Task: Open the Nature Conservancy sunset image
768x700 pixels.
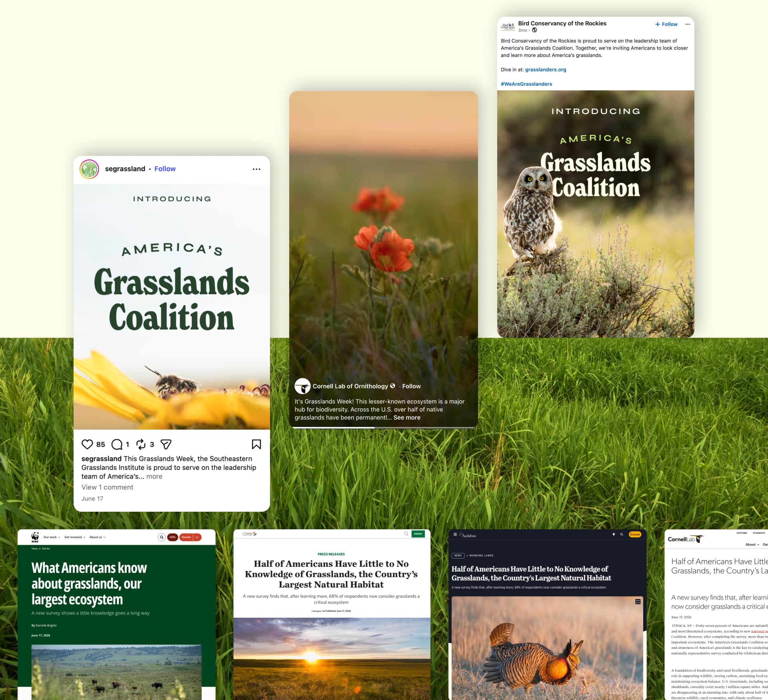Action: click(x=332, y=659)
